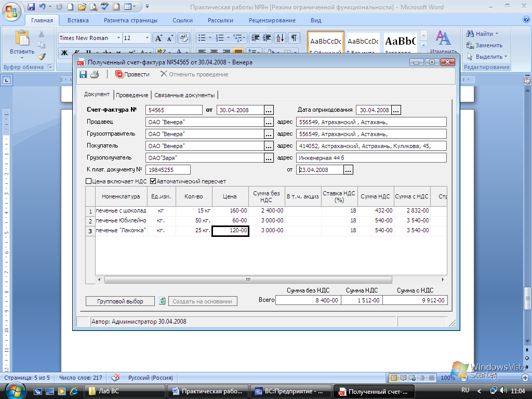Open Word help with the question mark icon

click(x=526, y=20)
